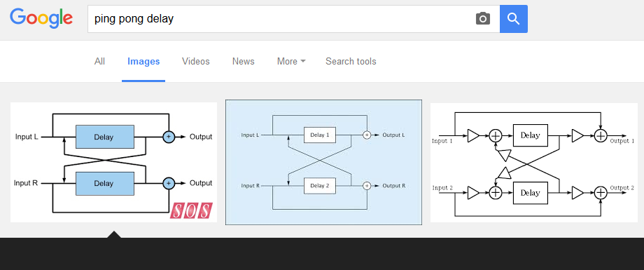
Task: Click the small caret beside More
Action: click(x=303, y=61)
